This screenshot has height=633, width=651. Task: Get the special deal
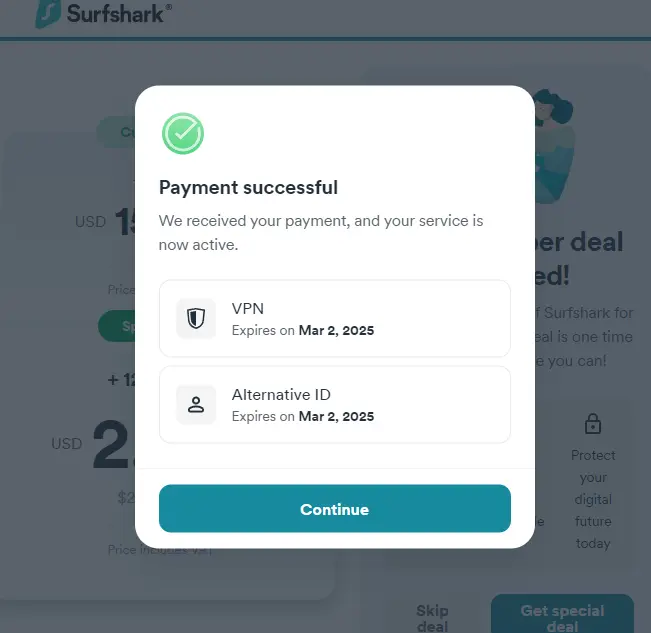click(562, 616)
